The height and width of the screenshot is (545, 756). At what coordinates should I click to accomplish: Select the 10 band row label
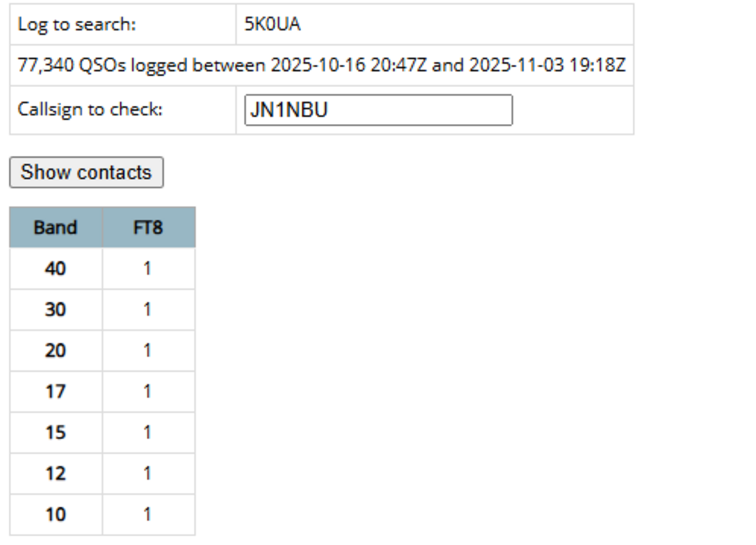tap(55, 514)
